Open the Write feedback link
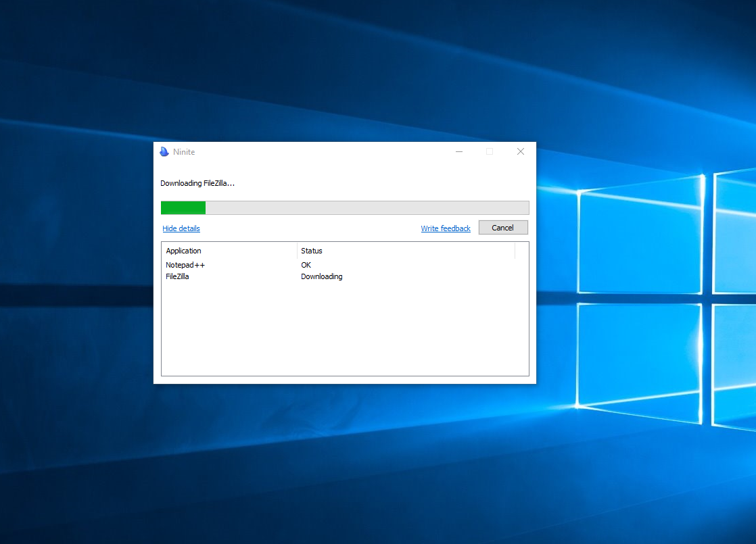The height and width of the screenshot is (544, 756). point(445,228)
